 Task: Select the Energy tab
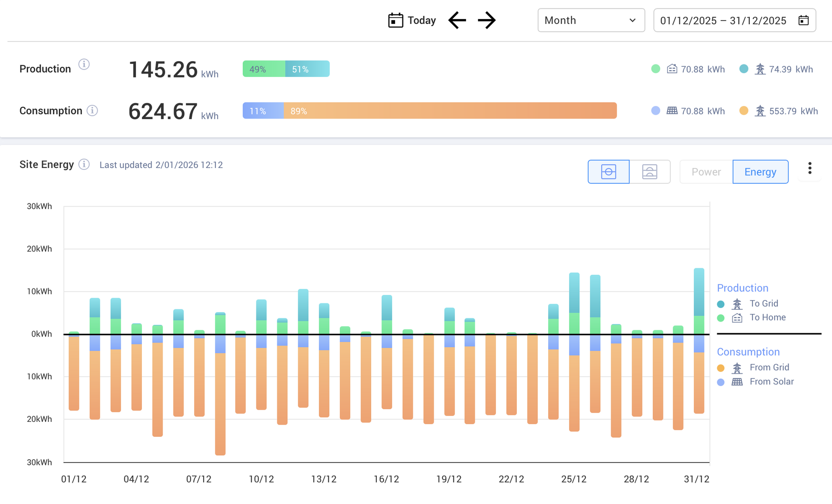(760, 172)
